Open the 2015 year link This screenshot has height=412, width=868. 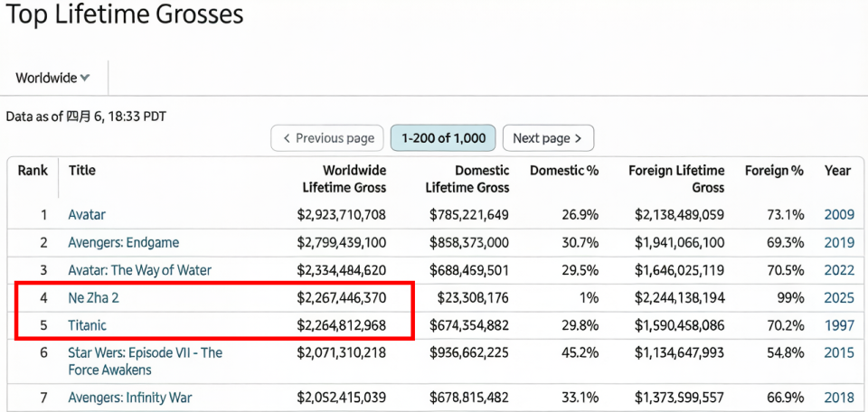tap(838, 352)
